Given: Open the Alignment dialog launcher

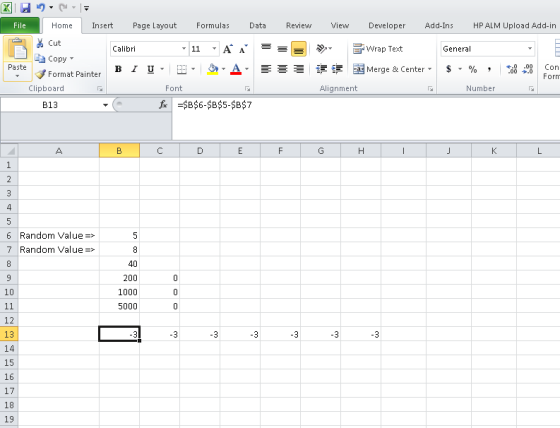Looking at the screenshot, I should (x=430, y=89).
